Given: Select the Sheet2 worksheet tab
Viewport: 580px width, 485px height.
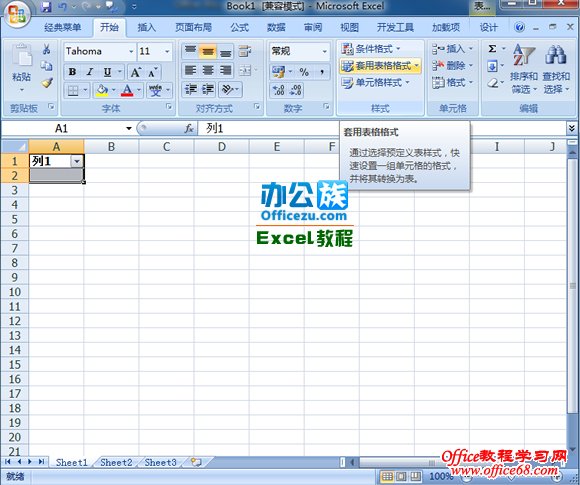Looking at the screenshot, I should tap(116, 462).
